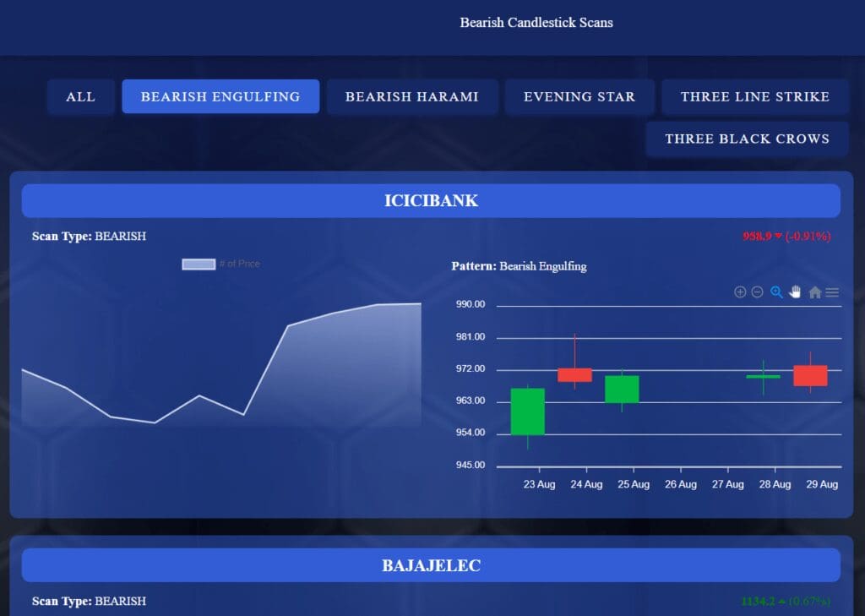
Task: Toggle the '# of Price' legend swatch
Action: click(x=199, y=264)
